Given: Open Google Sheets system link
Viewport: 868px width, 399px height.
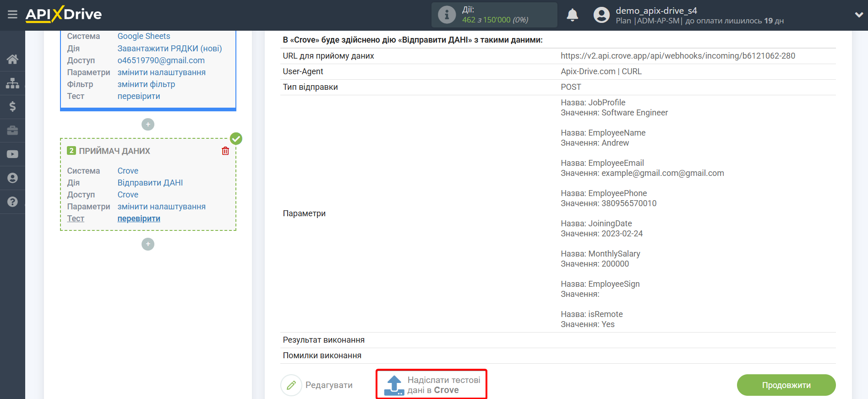Looking at the screenshot, I should click(x=143, y=36).
